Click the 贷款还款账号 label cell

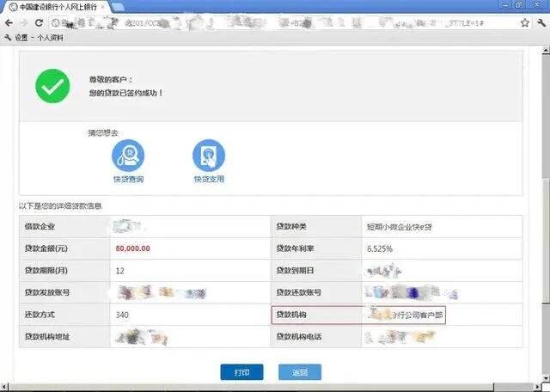coord(316,292)
